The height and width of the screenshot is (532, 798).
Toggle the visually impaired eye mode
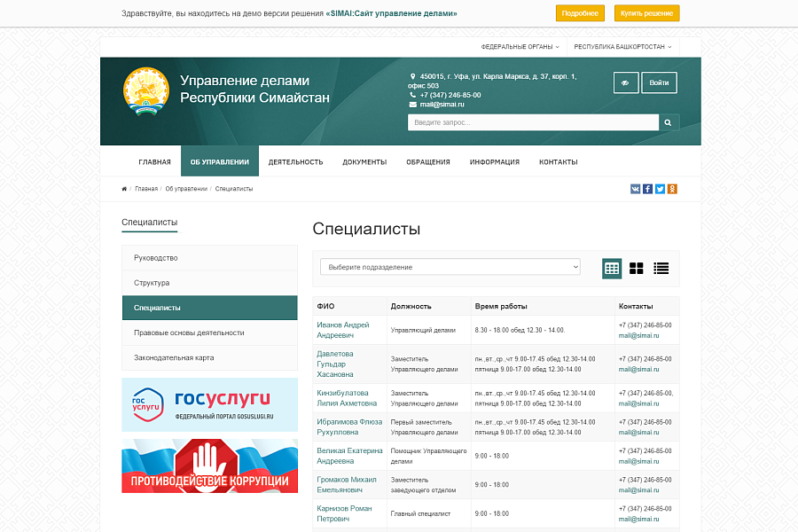click(625, 82)
